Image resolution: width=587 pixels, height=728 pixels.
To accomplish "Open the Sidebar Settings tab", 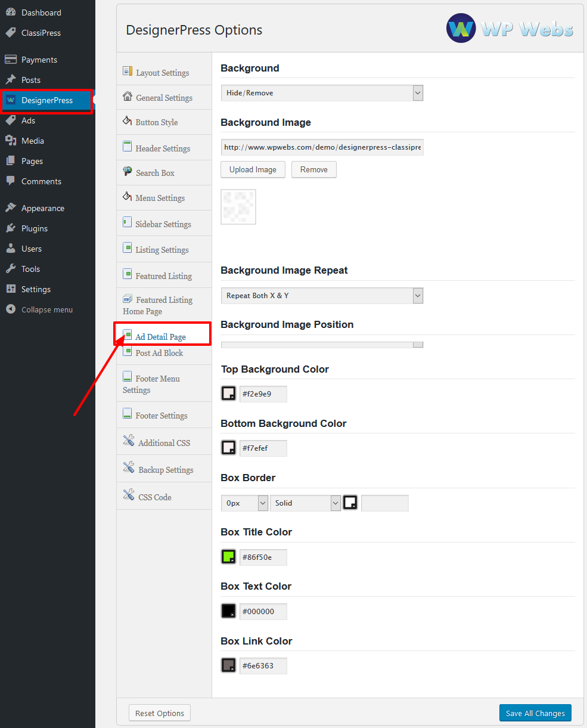I will (163, 224).
